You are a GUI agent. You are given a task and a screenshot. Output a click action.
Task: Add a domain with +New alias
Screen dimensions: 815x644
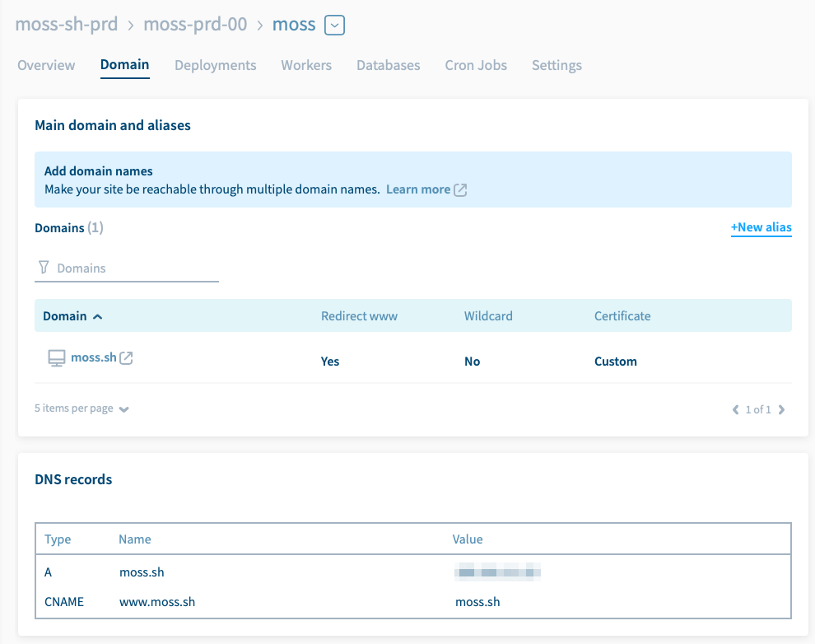[x=761, y=227]
